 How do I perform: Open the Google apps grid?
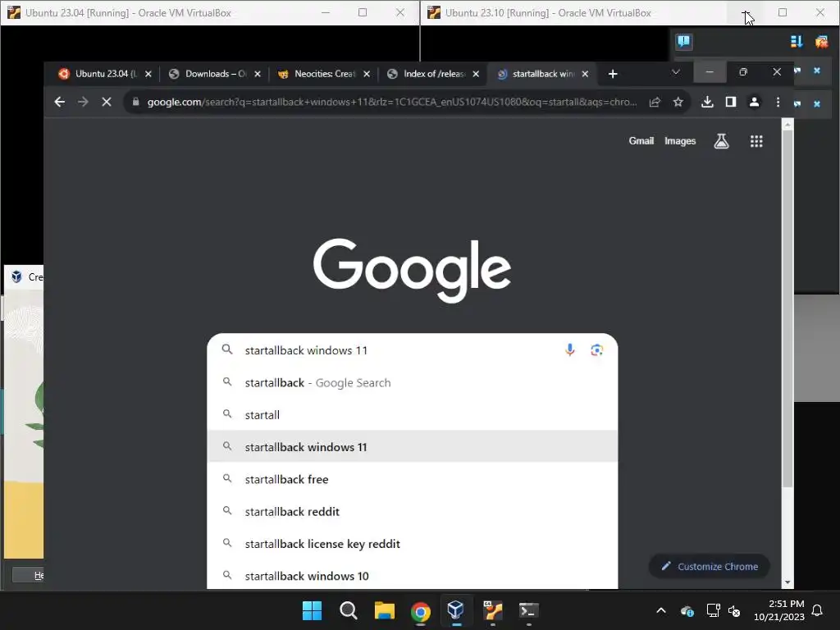(x=756, y=141)
